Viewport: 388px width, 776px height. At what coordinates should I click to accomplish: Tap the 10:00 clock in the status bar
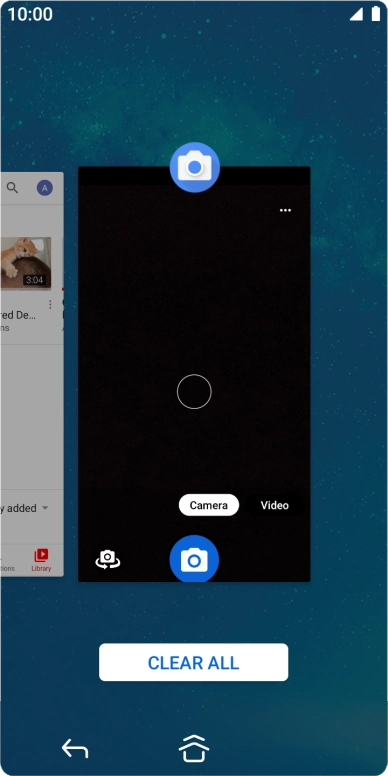pyautogui.click(x=30, y=14)
